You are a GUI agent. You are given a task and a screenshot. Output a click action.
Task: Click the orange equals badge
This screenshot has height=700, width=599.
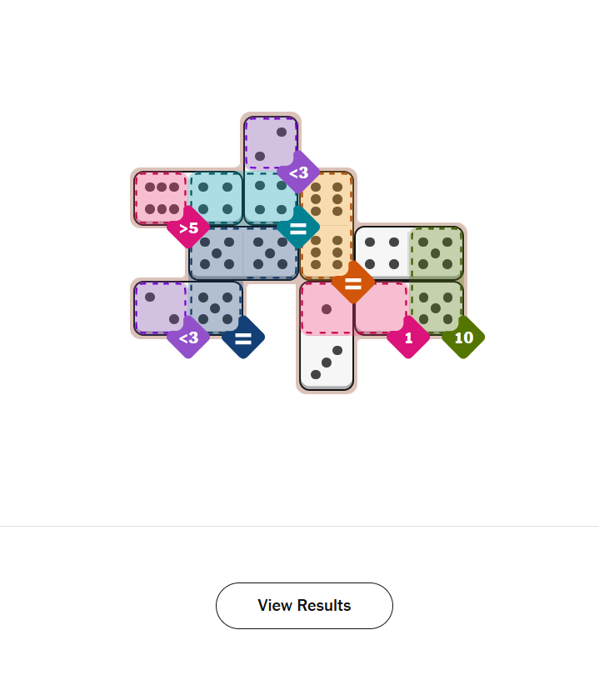(x=353, y=282)
